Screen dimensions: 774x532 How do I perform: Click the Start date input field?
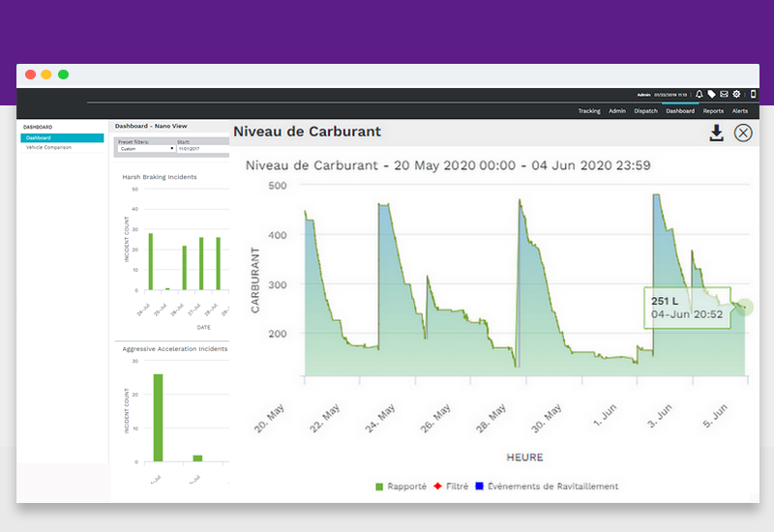[x=203, y=149]
